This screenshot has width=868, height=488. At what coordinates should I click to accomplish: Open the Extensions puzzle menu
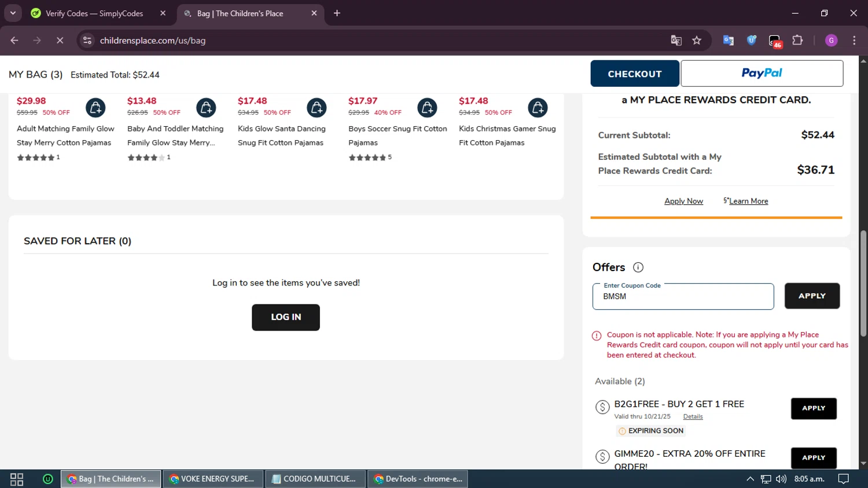[797, 41]
